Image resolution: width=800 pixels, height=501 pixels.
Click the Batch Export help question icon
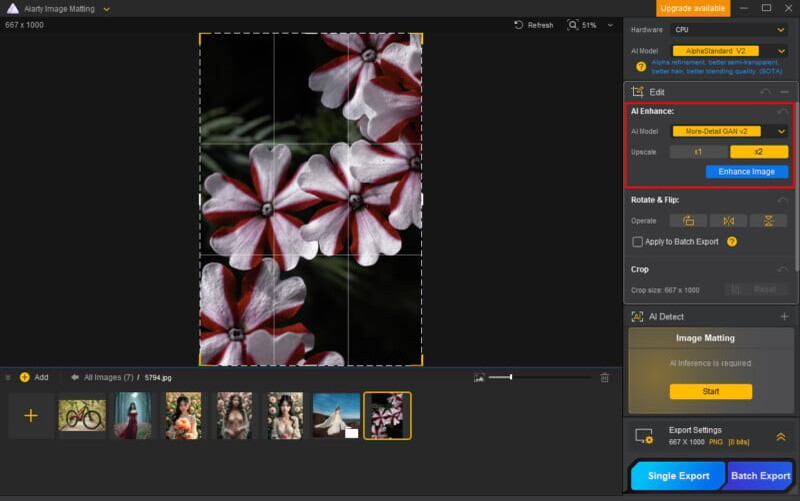tap(732, 242)
